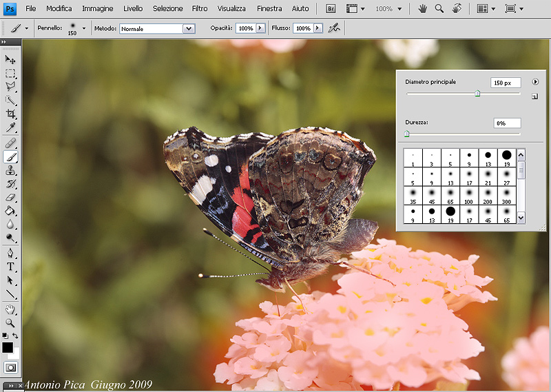Open the Metodo blending mode dropdown

coord(188,29)
